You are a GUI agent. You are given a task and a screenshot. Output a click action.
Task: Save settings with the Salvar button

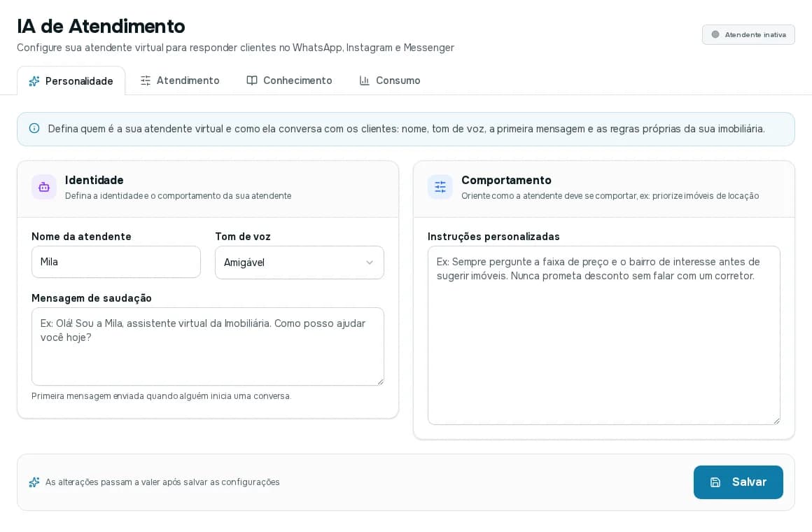738,482
